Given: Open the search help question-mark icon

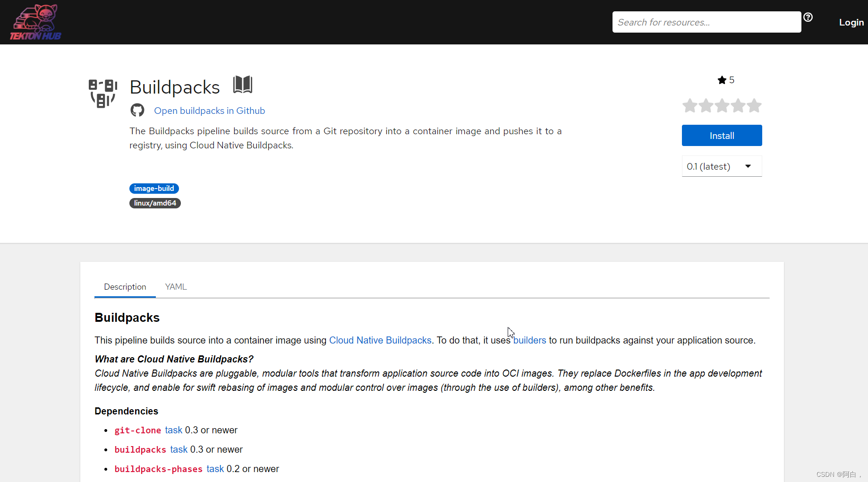Looking at the screenshot, I should click(808, 17).
